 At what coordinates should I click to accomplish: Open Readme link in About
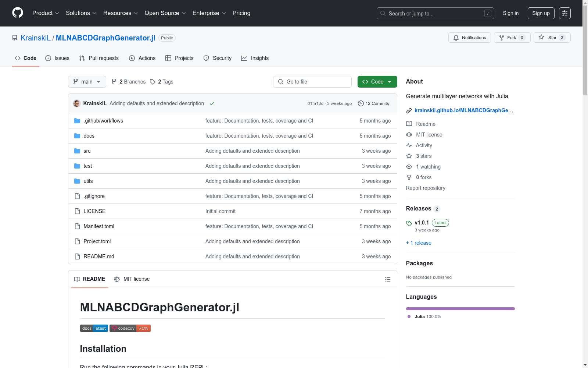coord(421,124)
